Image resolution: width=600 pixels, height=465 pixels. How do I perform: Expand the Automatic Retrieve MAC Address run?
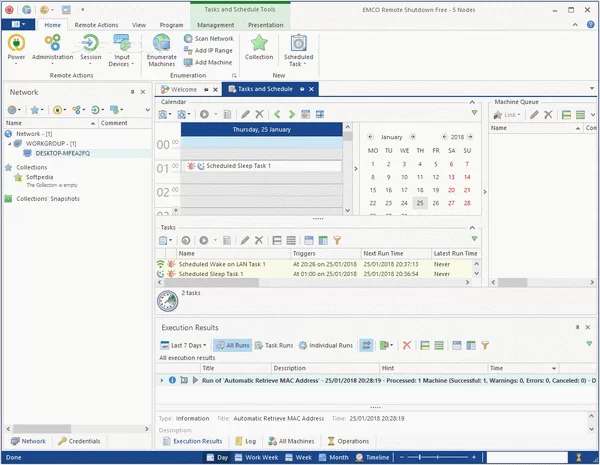click(x=162, y=380)
